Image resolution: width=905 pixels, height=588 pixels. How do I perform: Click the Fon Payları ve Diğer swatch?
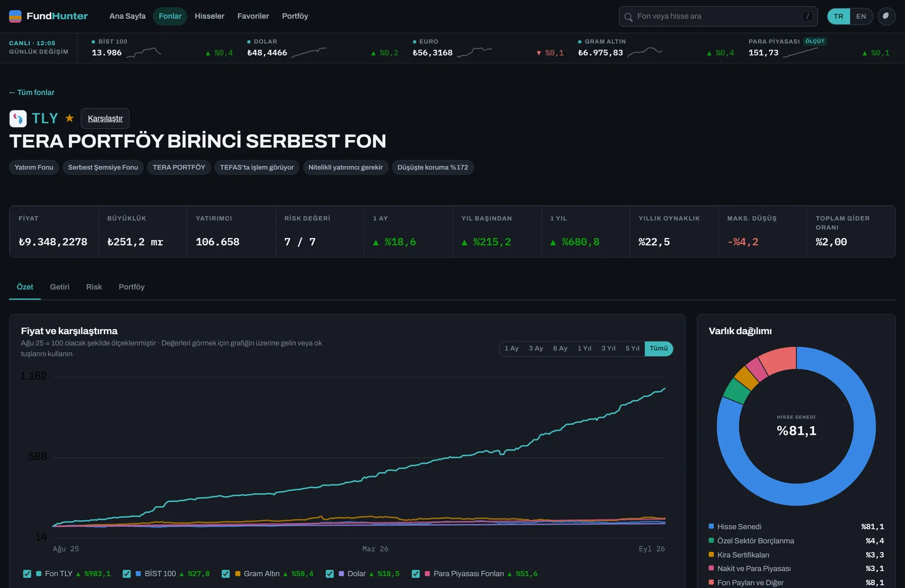(712, 582)
